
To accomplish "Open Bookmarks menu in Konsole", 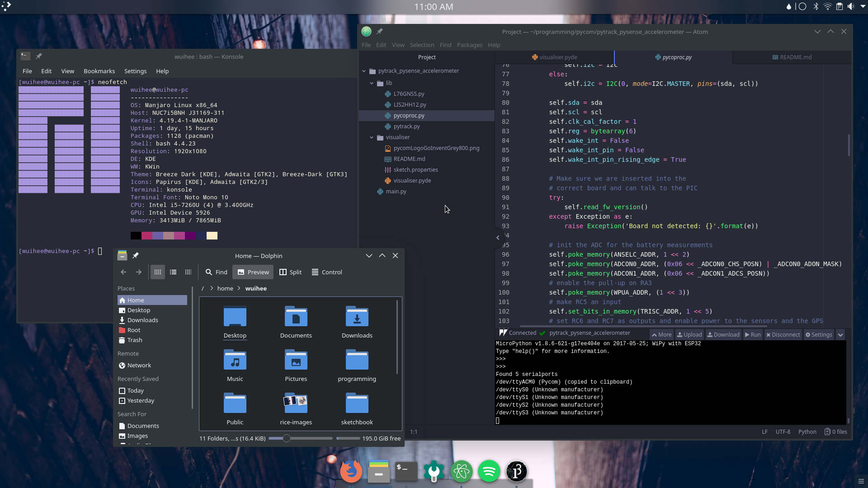I will (x=99, y=71).
